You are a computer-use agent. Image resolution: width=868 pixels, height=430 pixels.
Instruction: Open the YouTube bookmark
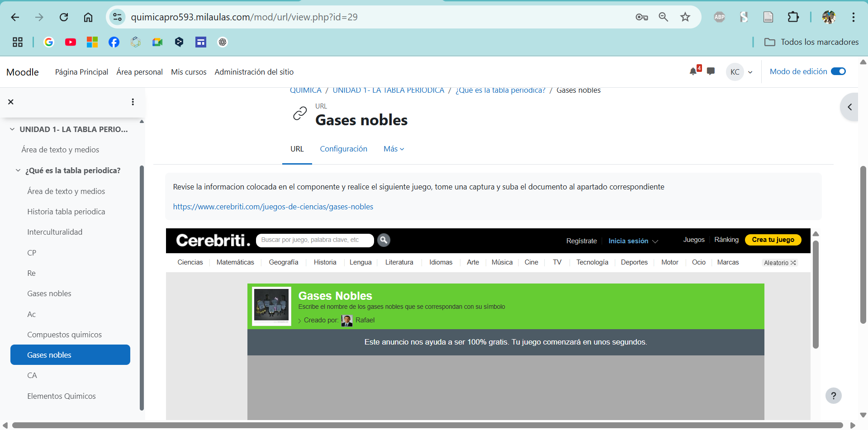point(71,42)
